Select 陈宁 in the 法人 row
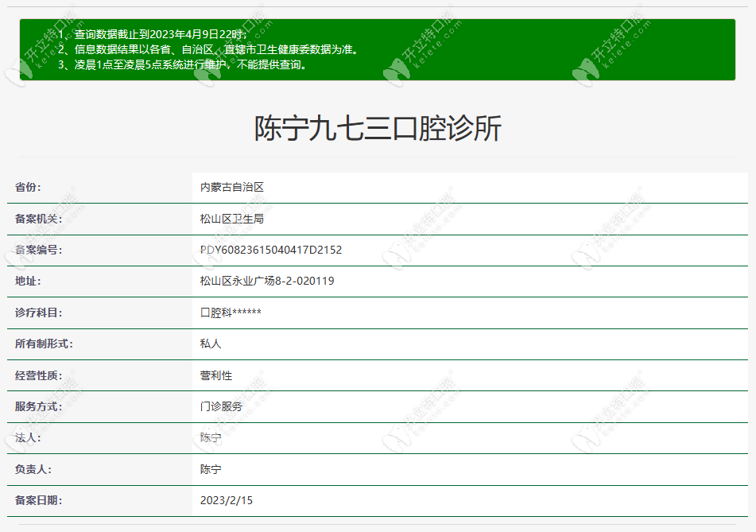The height and width of the screenshot is (532, 756). click(x=211, y=437)
